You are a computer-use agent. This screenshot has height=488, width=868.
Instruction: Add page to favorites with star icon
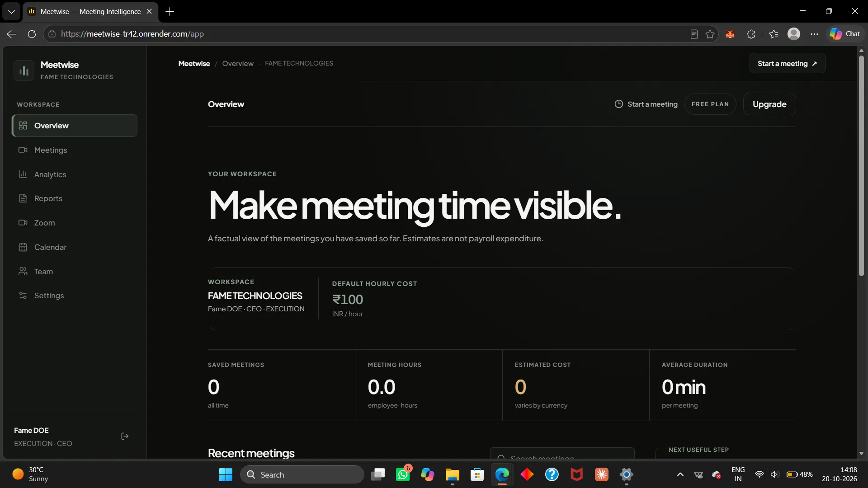(x=710, y=34)
